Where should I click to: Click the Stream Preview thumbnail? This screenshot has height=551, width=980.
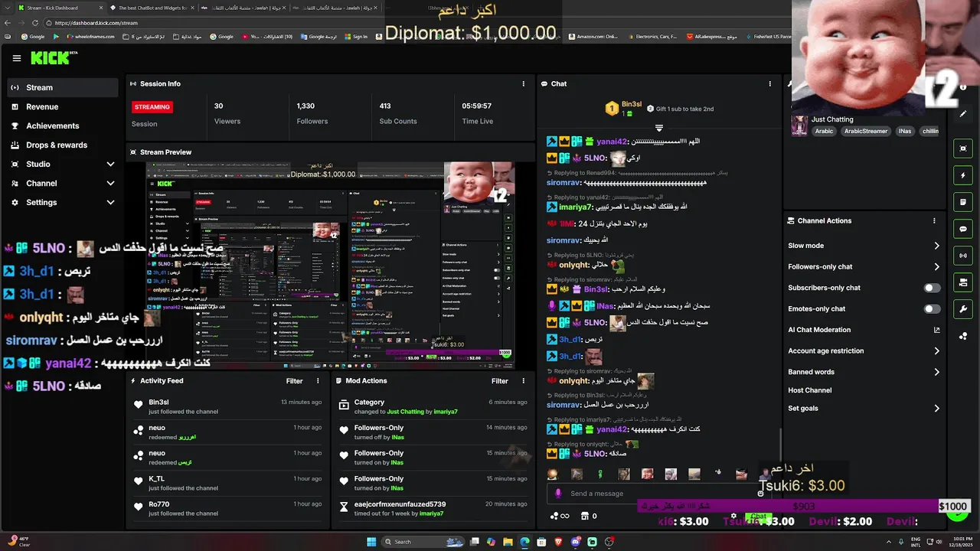pos(331,266)
